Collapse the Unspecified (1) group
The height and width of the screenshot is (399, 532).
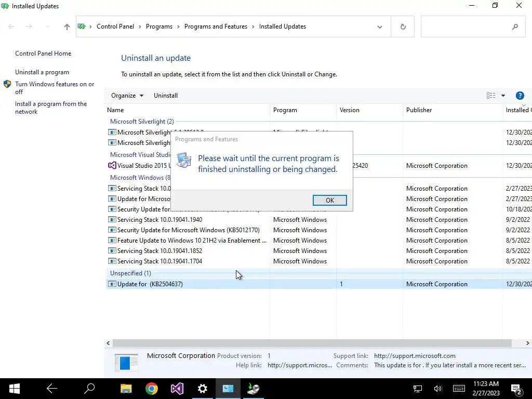(x=130, y=273)
